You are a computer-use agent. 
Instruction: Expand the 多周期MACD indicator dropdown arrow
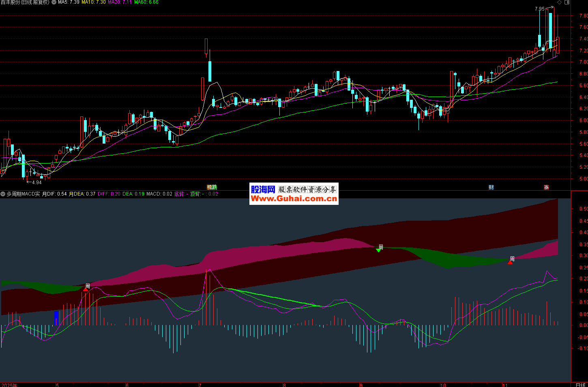pos(3,194)
